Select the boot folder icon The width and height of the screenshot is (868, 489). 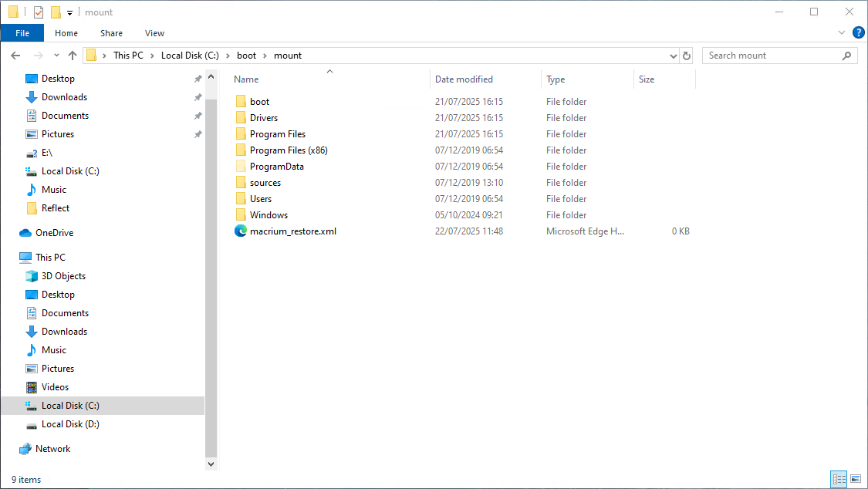pos(241,101)
